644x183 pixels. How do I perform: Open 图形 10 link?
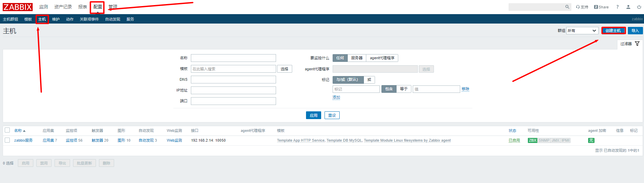(x=121, y=140)
